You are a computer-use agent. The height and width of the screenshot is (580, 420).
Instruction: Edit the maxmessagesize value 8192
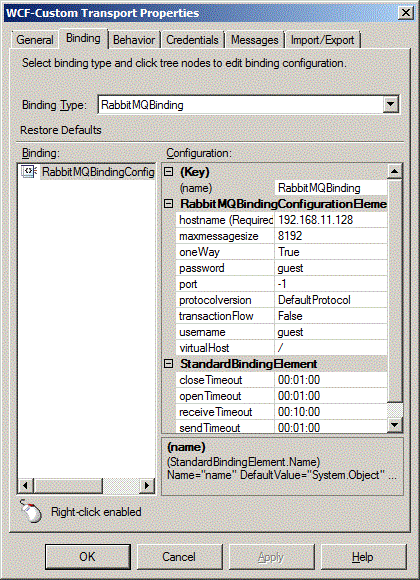pyautogui.click(x=331, y=236)
